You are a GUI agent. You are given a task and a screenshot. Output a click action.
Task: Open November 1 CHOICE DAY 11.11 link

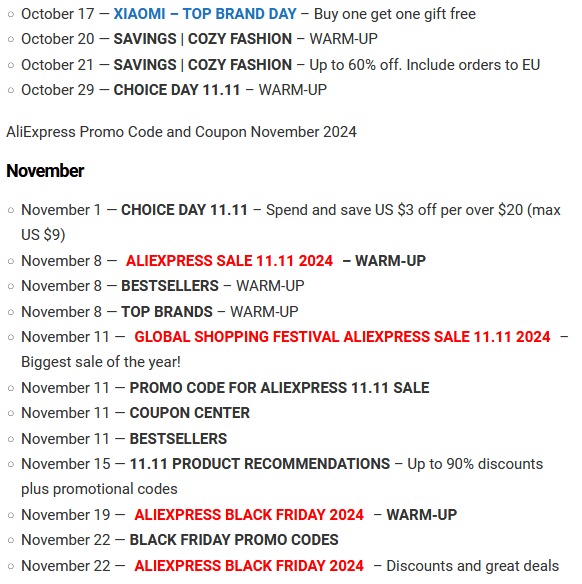tap(184, 210)
